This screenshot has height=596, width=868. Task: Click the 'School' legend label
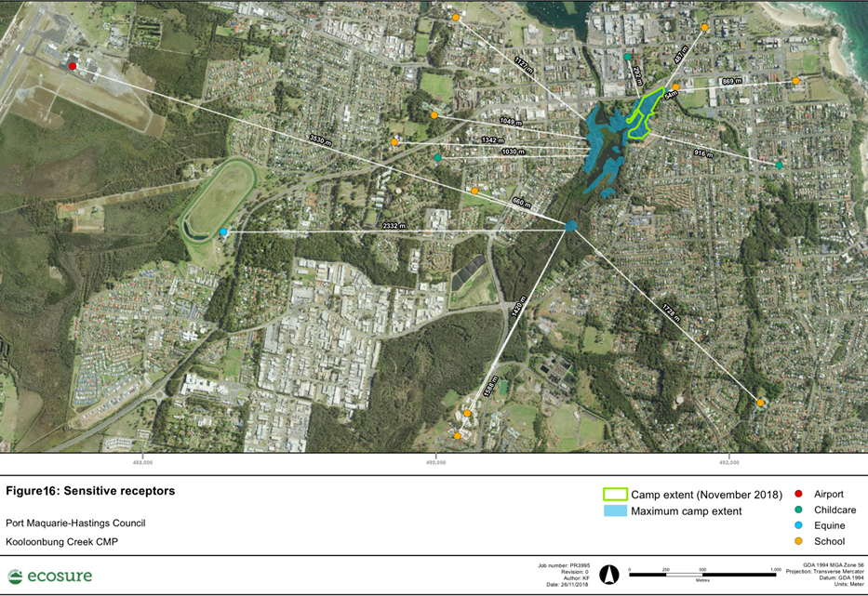(829, 541)
